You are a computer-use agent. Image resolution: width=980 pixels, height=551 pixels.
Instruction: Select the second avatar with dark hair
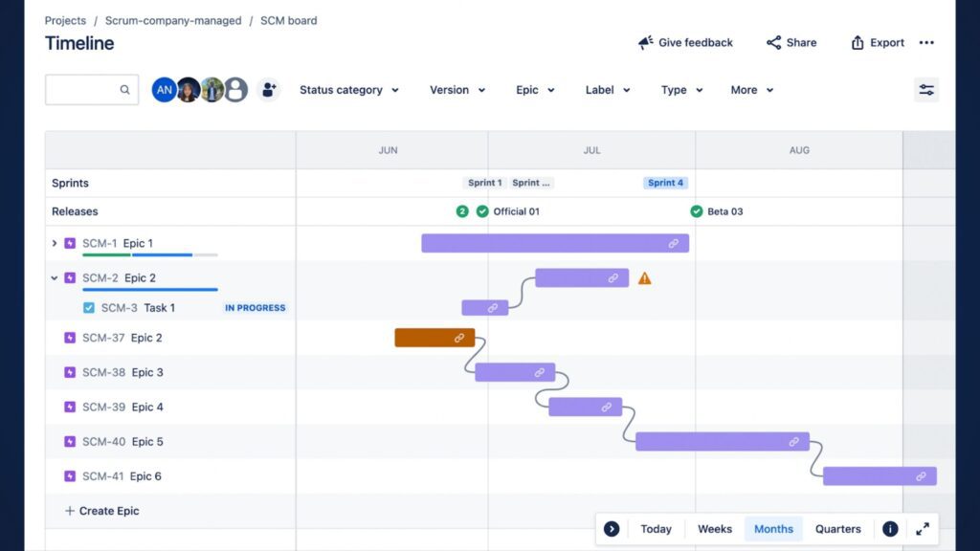(x=188, y=90)
